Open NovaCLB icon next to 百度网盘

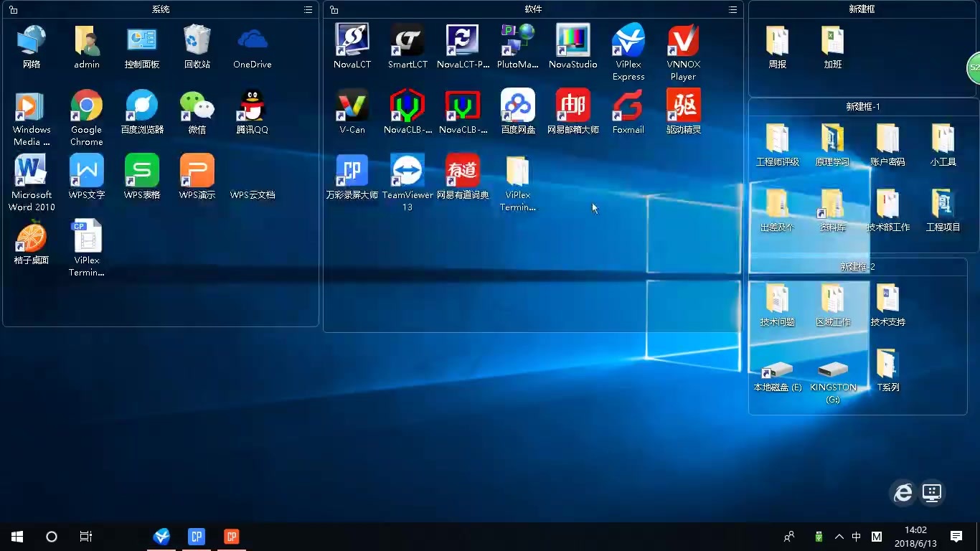pyautogui.click(x=463, y=105)
